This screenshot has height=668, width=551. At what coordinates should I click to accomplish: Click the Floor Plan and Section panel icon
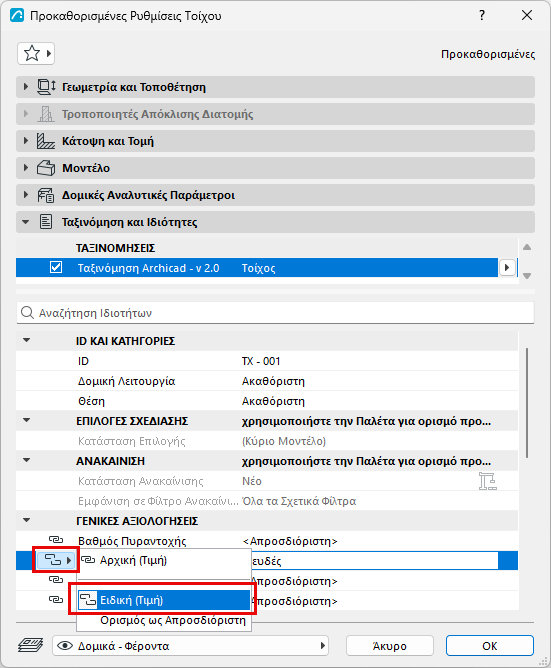(46, 141)
